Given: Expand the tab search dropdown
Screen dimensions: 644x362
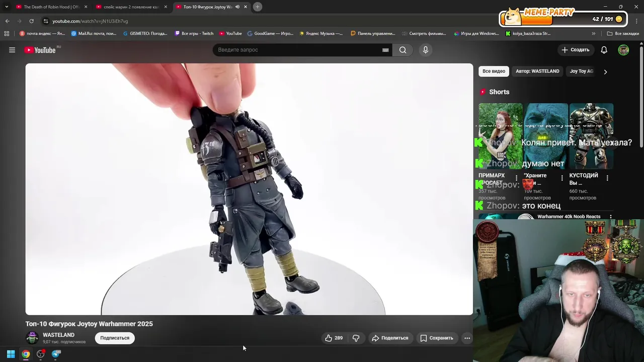Looking at the screenshot, I should pos(7,7).
